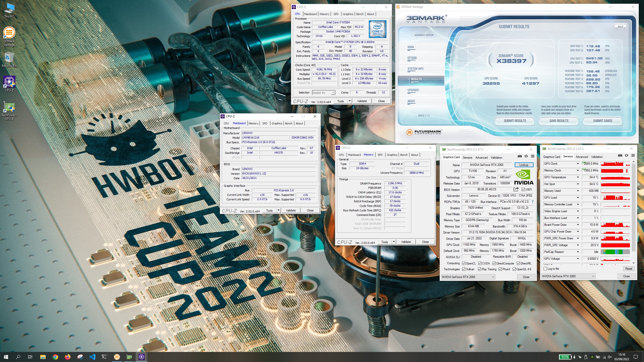The image size is (644, 362).
Task: Open File Explorer from the taskbar
Action: 43,357
